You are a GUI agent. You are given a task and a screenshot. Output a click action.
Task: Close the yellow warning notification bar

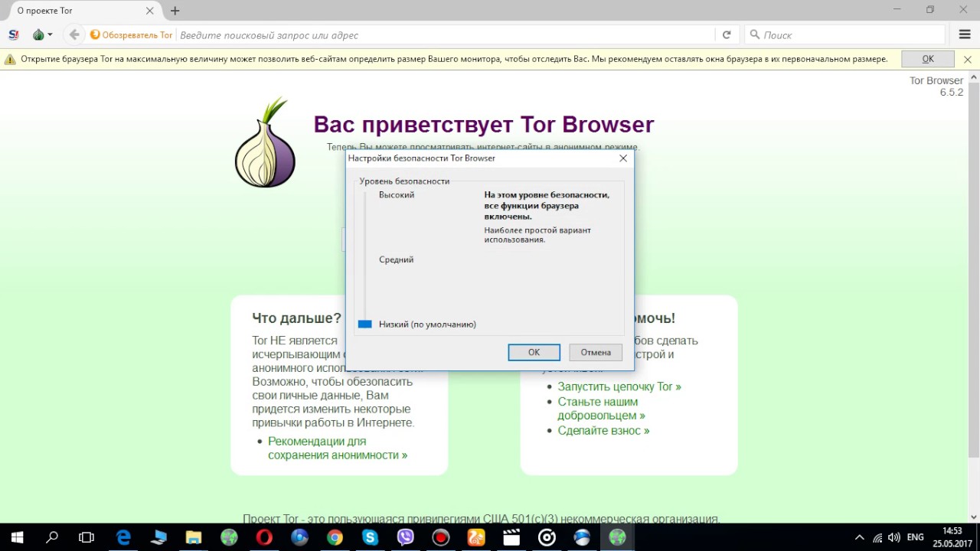point(968,59)
